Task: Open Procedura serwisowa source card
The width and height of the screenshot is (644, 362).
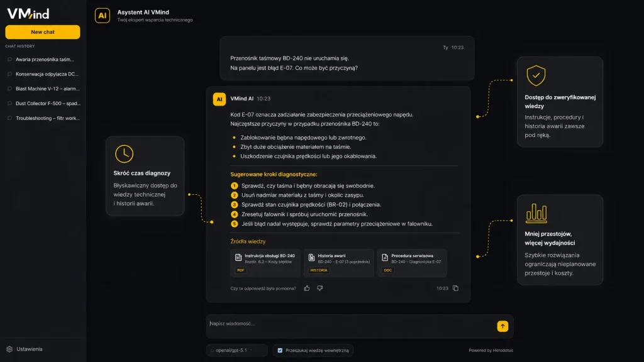Action: pos(412,263)
